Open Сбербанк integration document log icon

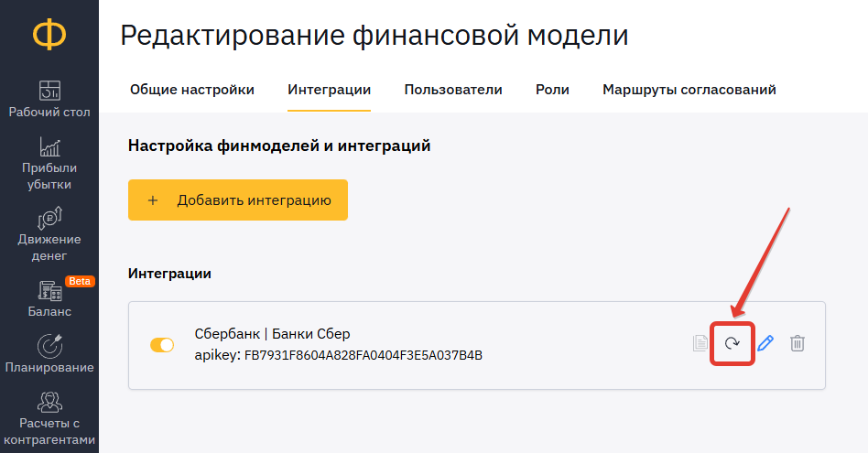(x=700, y=343)
